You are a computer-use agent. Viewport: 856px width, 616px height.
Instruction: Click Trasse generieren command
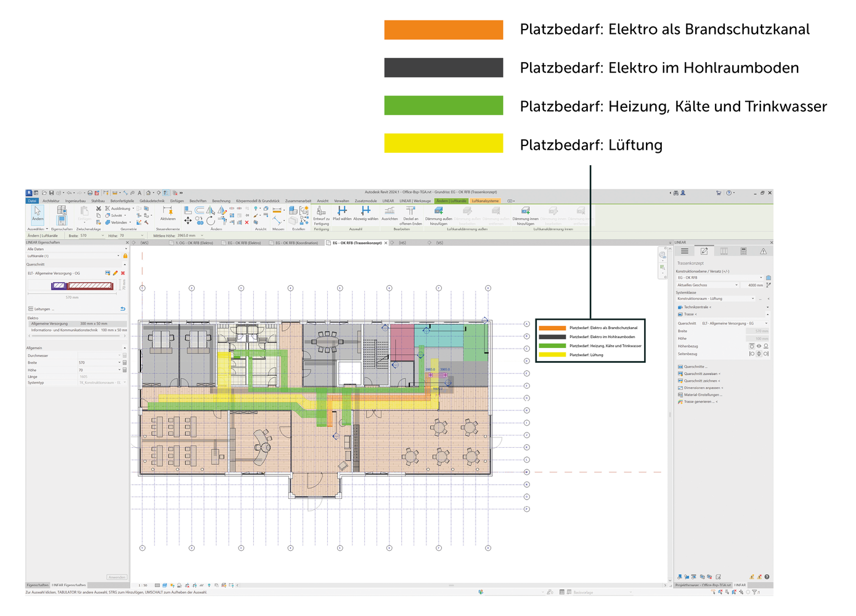point(699,402)
